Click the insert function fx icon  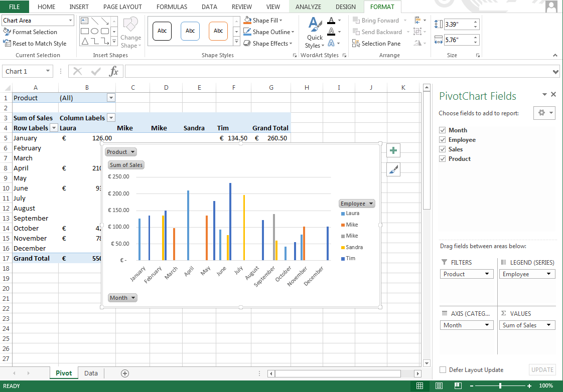tap(114, 71)
